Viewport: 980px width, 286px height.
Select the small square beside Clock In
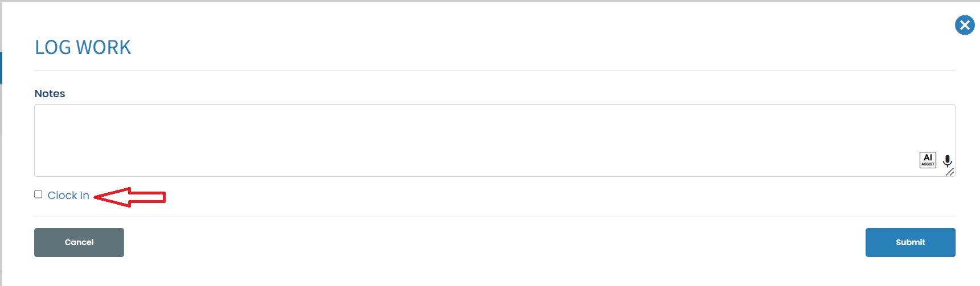click(x=38, y=194)
